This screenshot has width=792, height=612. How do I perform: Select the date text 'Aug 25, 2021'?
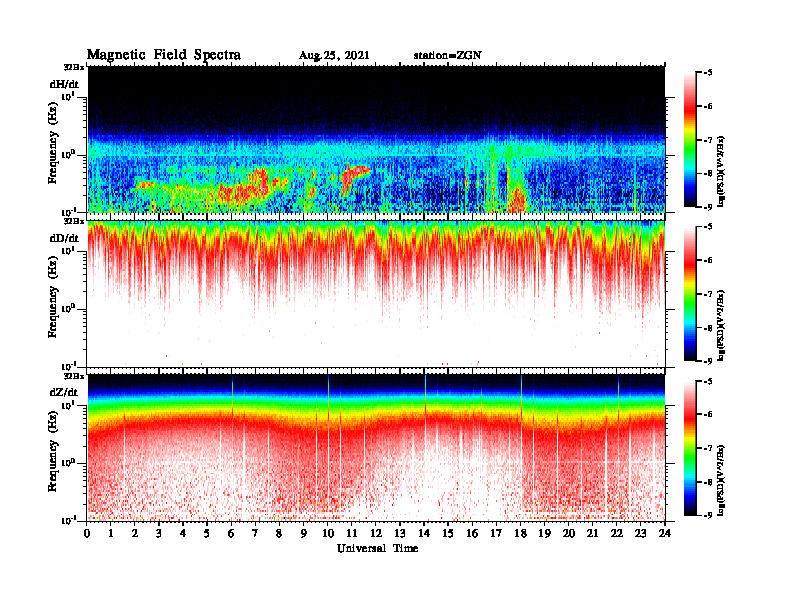tap(334, 56)
